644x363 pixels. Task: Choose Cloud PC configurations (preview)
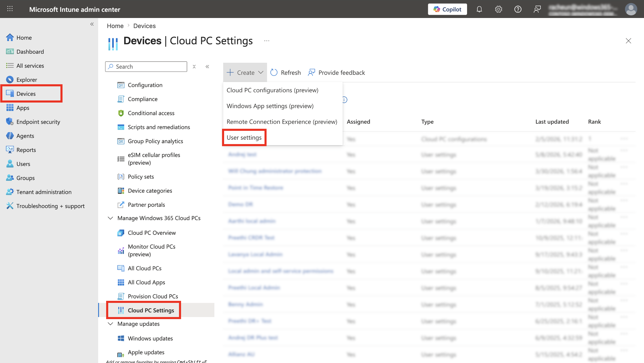(272, 90)
